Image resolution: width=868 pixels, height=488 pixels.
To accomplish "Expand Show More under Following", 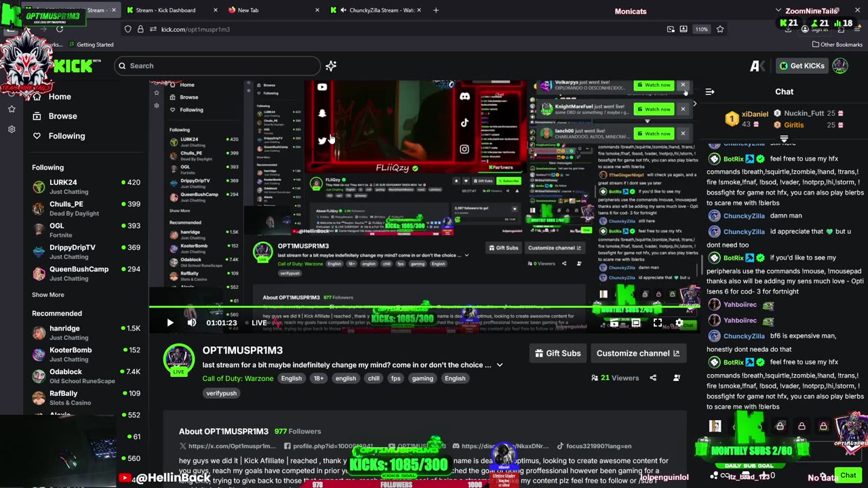I will [48, 295].
